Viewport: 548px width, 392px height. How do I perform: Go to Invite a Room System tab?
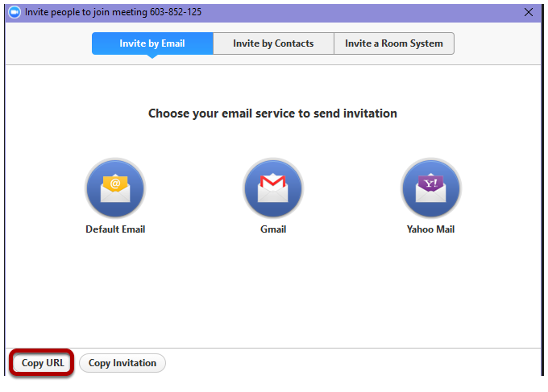point(394,43)
